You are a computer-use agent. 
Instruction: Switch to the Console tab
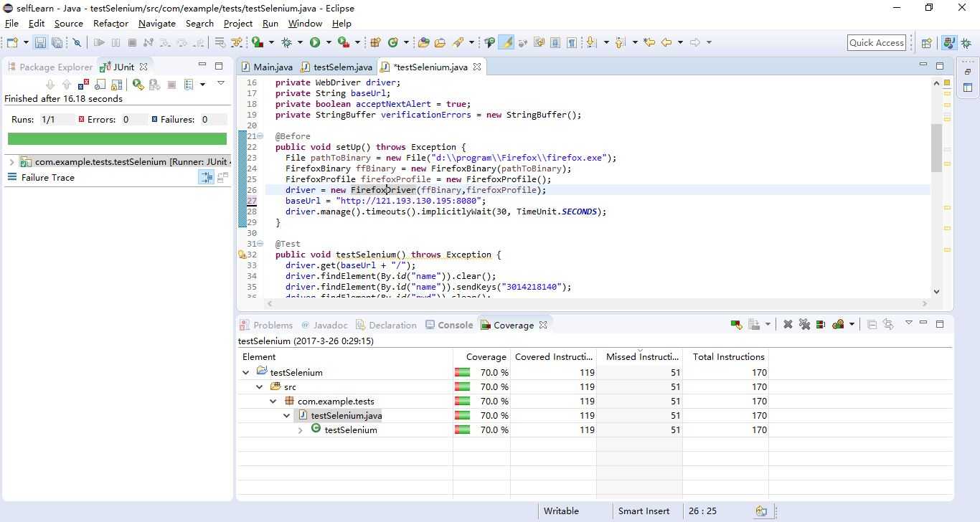point(449,325)
